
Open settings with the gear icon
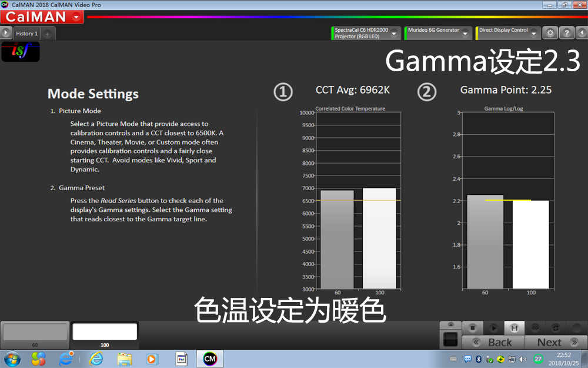click(550, 34)
